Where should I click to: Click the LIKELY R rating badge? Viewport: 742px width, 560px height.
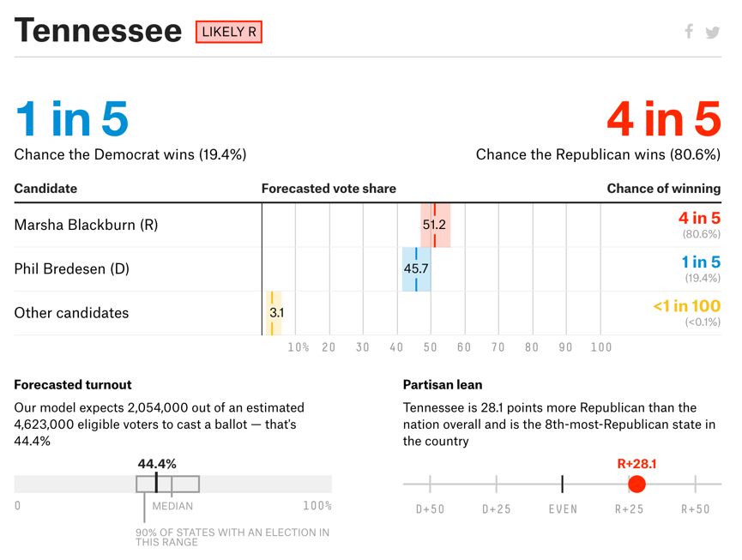229,32
